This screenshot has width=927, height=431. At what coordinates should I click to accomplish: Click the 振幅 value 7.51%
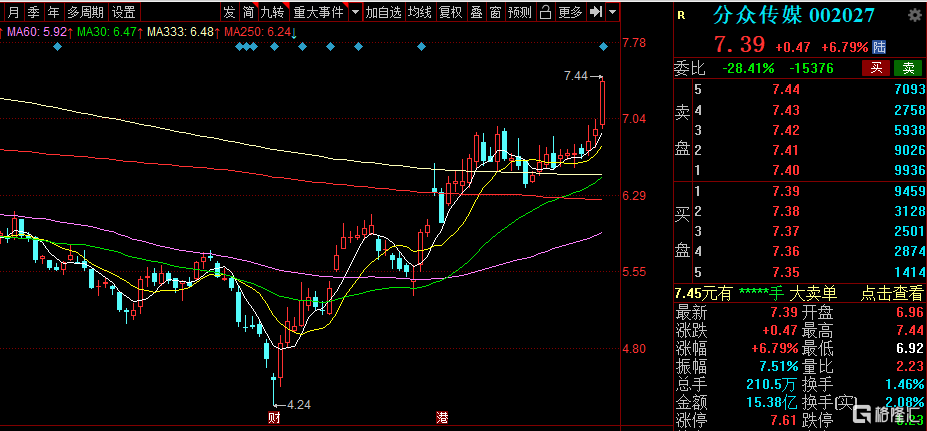777,366
